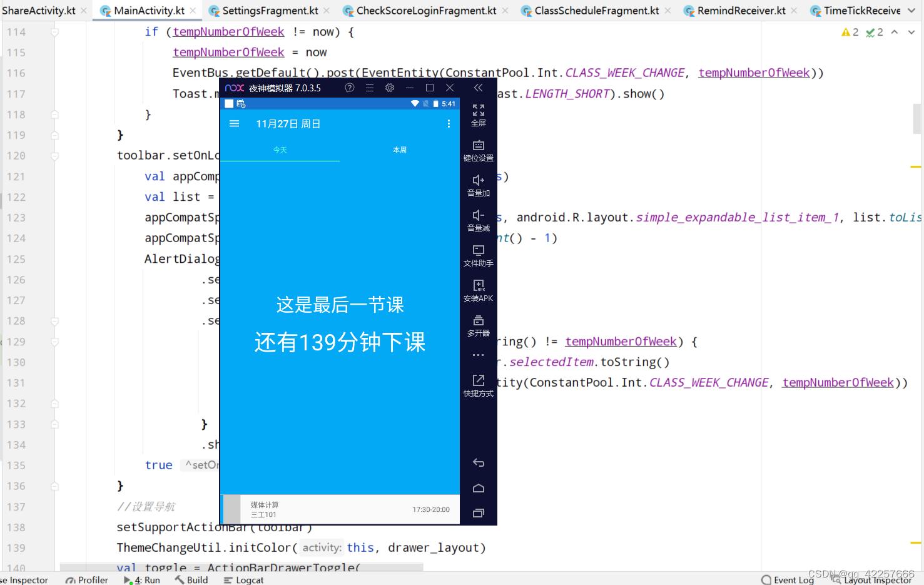Viewport: 924px width, 585px height.
Task: Open Nox multi-instance manager icon
Action: pos(479,320)
